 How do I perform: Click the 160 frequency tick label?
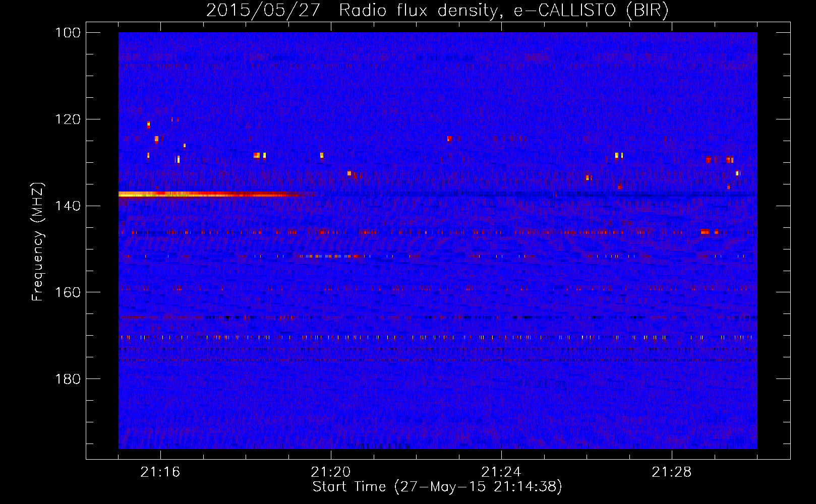(67, 292)
